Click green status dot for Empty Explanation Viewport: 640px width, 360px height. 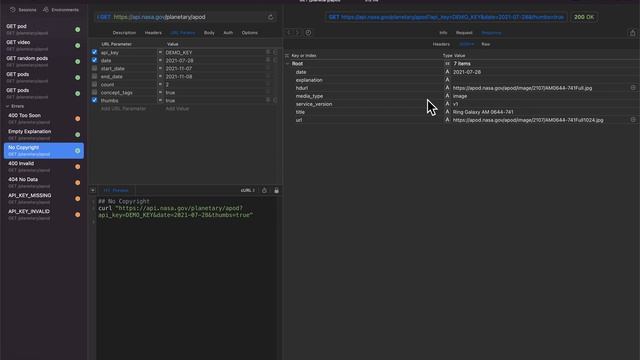coord(78,134)
